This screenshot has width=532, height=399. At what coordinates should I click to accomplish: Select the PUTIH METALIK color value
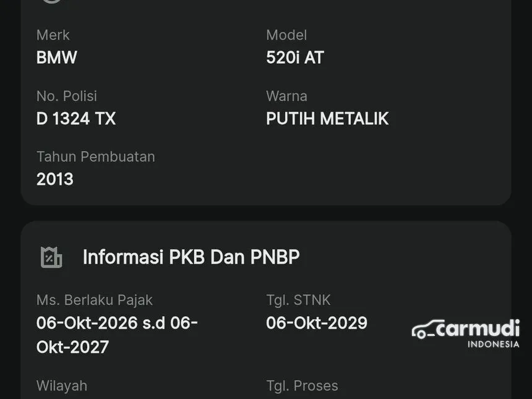tap(327, 118)
